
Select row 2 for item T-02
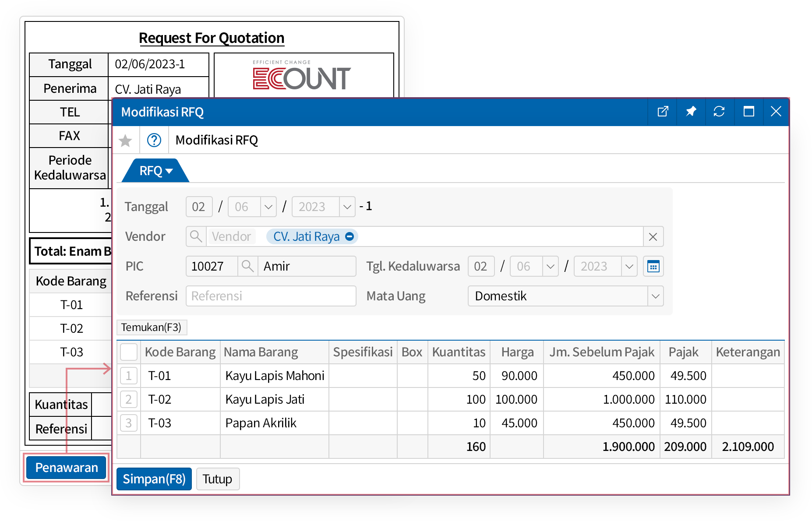[129, 399]
